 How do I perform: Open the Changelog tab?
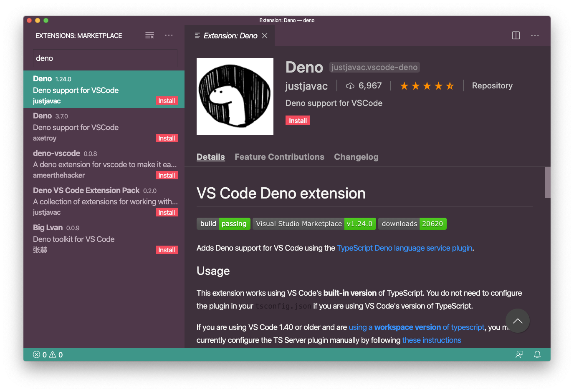(356, 157)
